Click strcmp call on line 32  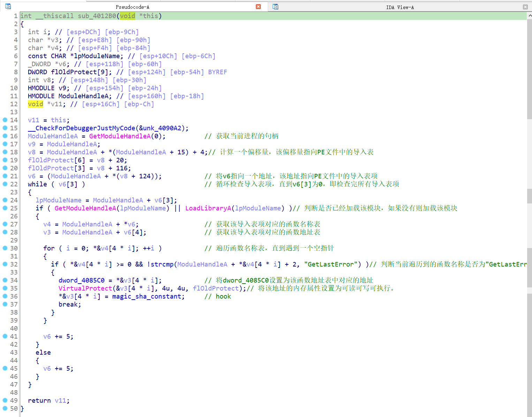coord(162,264)
